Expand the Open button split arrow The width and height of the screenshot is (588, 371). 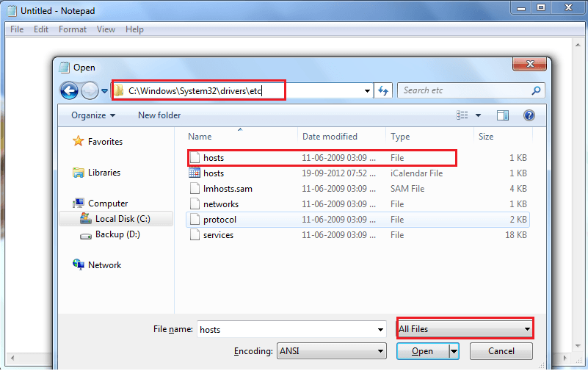coord(454,351)
